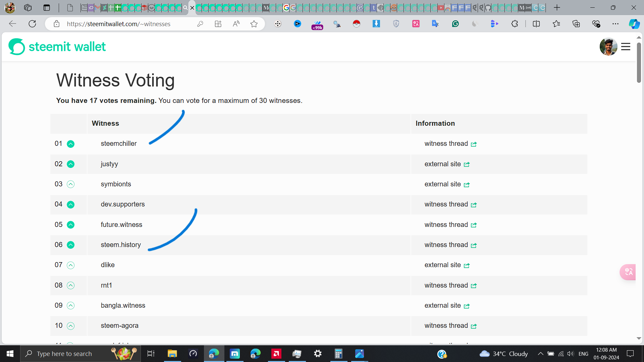644x362 pixels.
Task: Click the weather widget showing 34°C Cloudy
Action: tap(503, 354)
